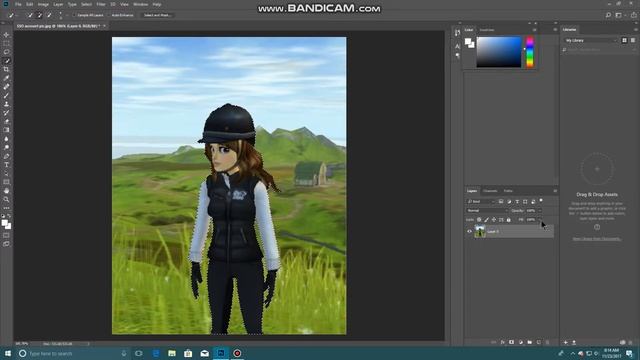Toggle pixel layer filter icon

pos(501,202)
